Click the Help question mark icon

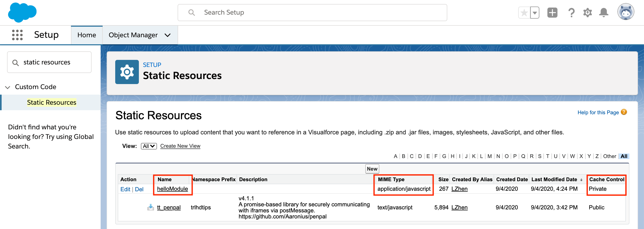pyautogui.click(x=571, y=13)
